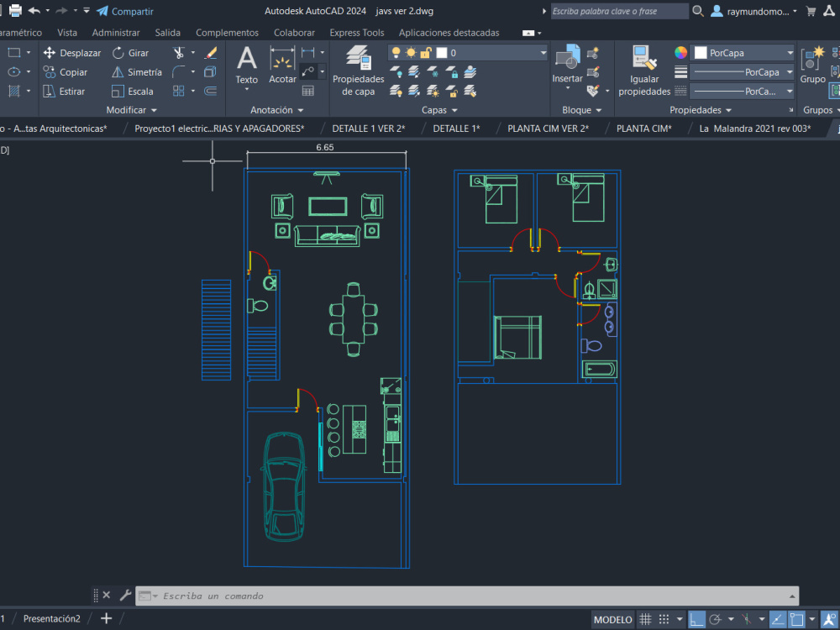Select the Estirar (stretch) tool
Image resolution: width=840 pixels, height=630 pixels.
(x=64, y=92)
